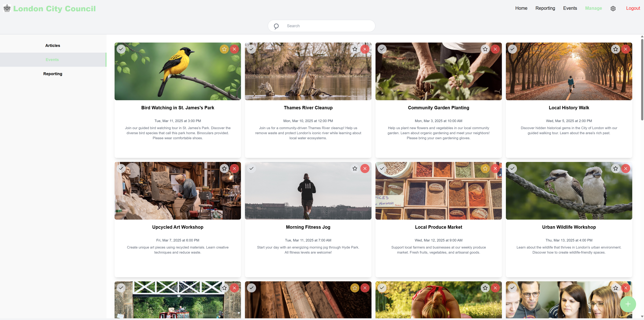
Task: Delete Bird Watching in St. James's Park event
Action: [x=234, y=49]
